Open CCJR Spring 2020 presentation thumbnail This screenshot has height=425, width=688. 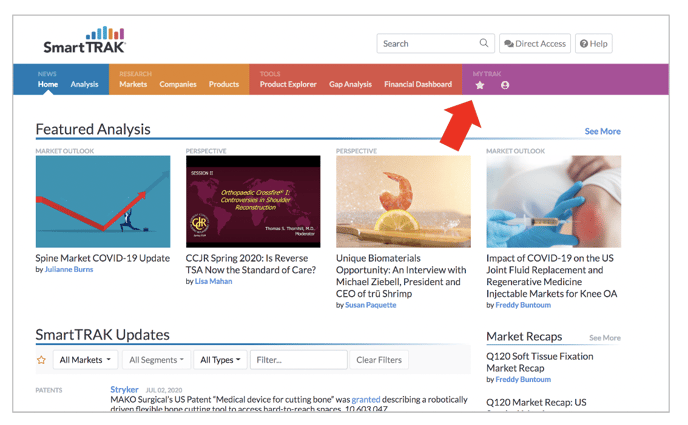[253, 201]
